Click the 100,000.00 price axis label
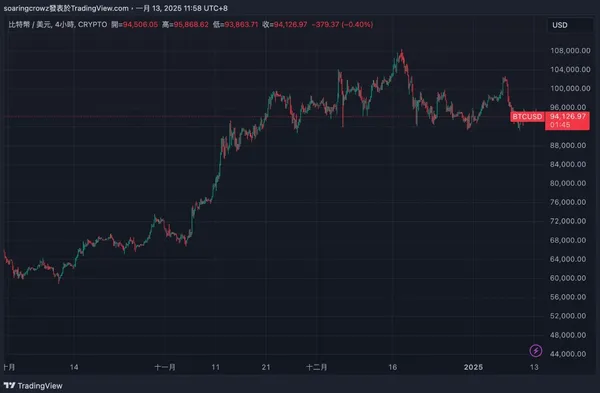The image size is (600, 393). (x=570, y=88)
